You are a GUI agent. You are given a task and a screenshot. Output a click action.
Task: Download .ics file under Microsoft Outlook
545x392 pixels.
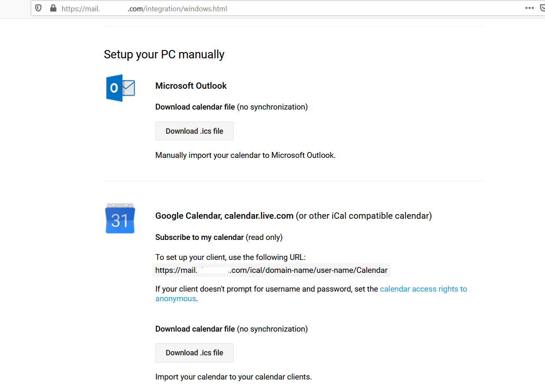[194, 131]
